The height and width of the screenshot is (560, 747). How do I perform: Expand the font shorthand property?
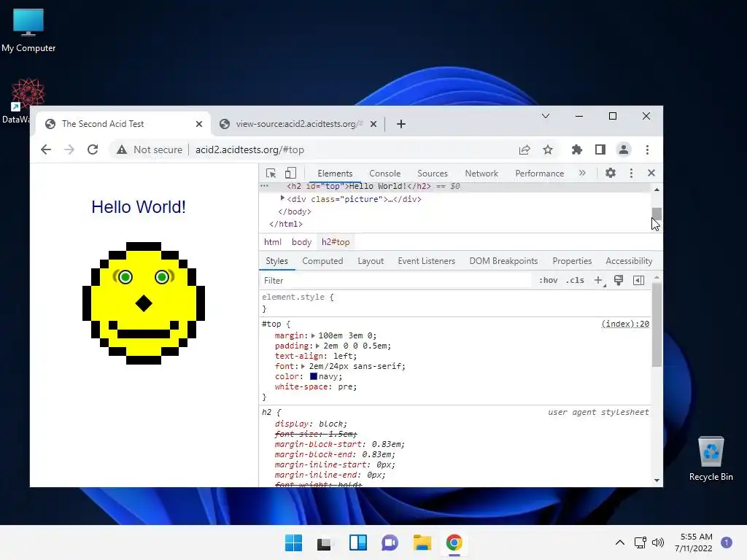(x=303, y=367)
